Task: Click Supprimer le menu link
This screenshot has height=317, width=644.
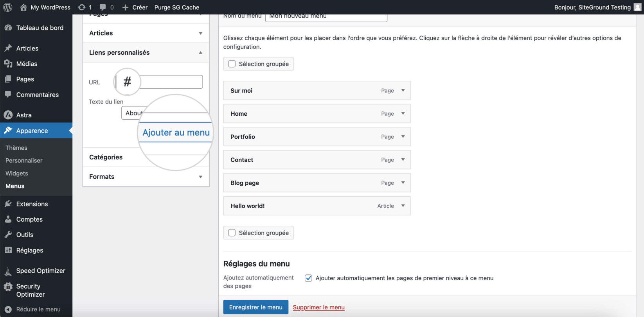Action: pos(319,307)
